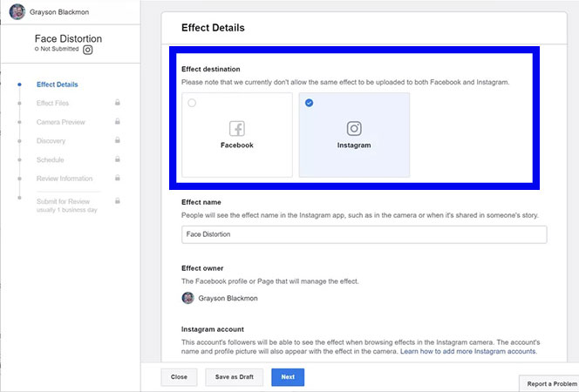Open the Review Information step

pyautogui.click(x=65, y=179)
